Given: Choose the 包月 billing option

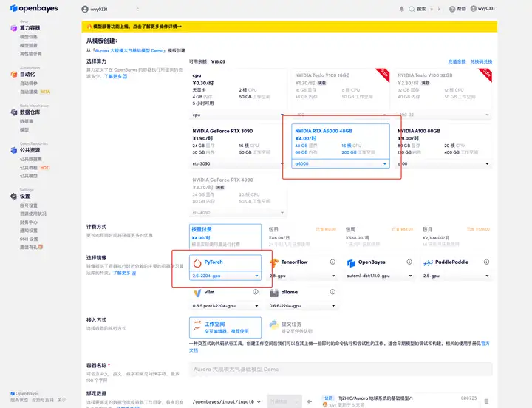Looking at the screenshot, I should [x=457, y=236].
